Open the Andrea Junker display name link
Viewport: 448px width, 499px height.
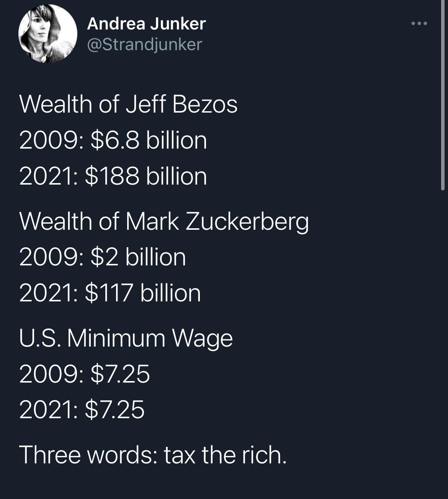146,24
